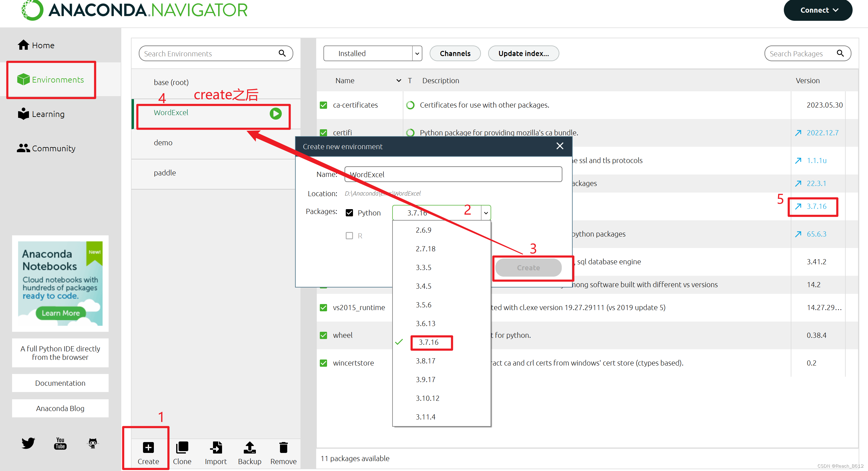Open the Connect dropdown button
Screen dimensions: 868x471
[x=818, y=10]
